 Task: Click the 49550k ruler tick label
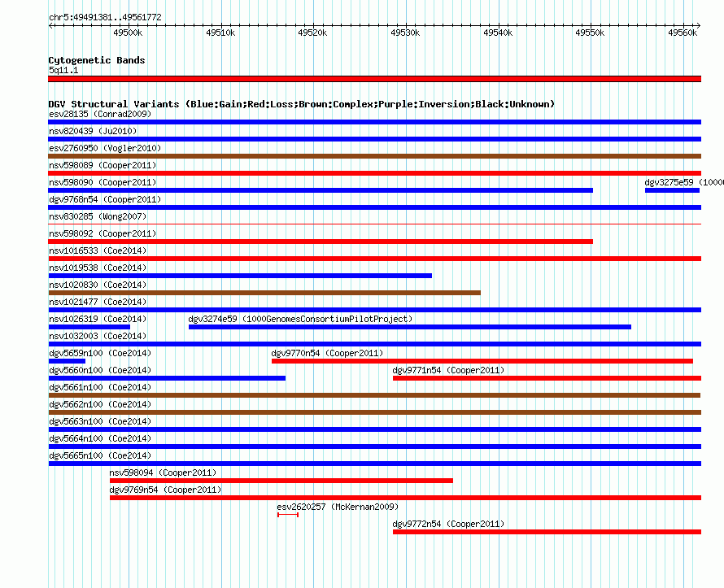point(590,33)
